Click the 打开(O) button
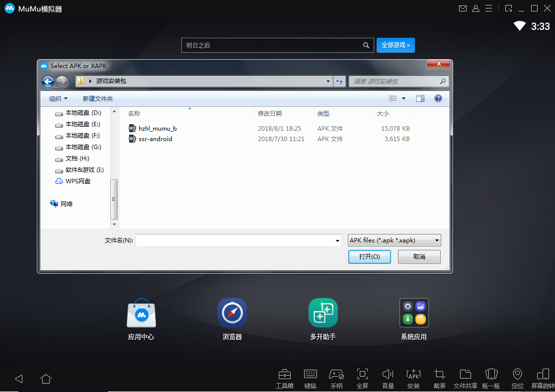The width and height of the screenshot is (555, 392). click(369, 257)
